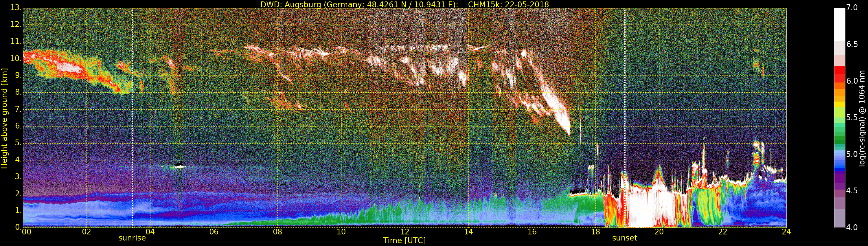Click the y-axis tick label '9.'
The image size is (868, 246).
18,75
